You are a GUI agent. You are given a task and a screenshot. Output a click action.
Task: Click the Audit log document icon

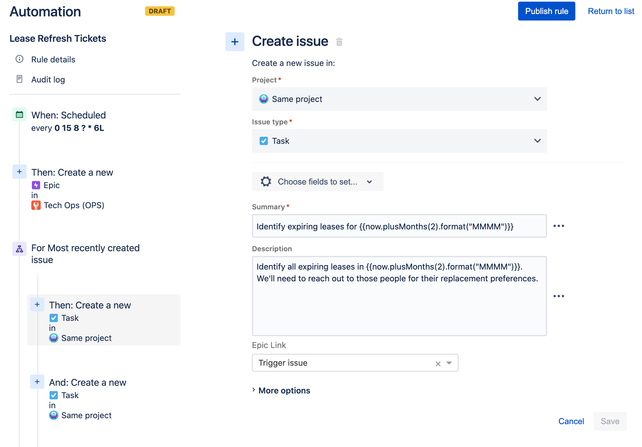click(19, 79)
